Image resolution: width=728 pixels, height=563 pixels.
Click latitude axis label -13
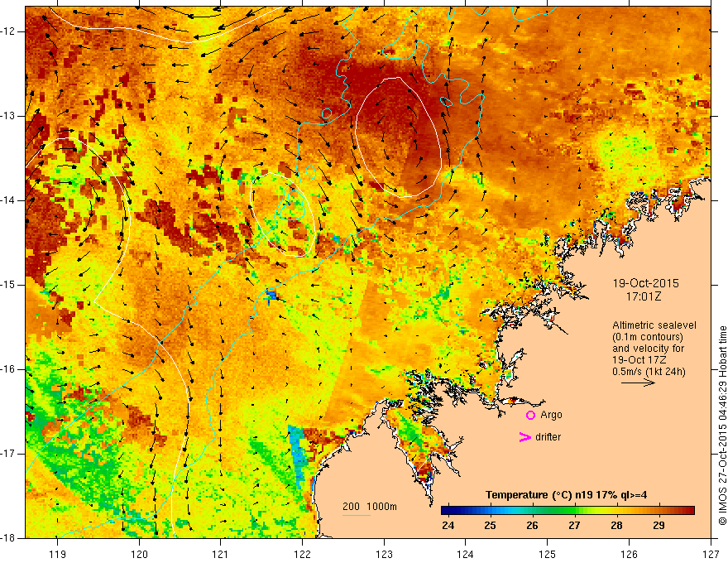(9, 116)
